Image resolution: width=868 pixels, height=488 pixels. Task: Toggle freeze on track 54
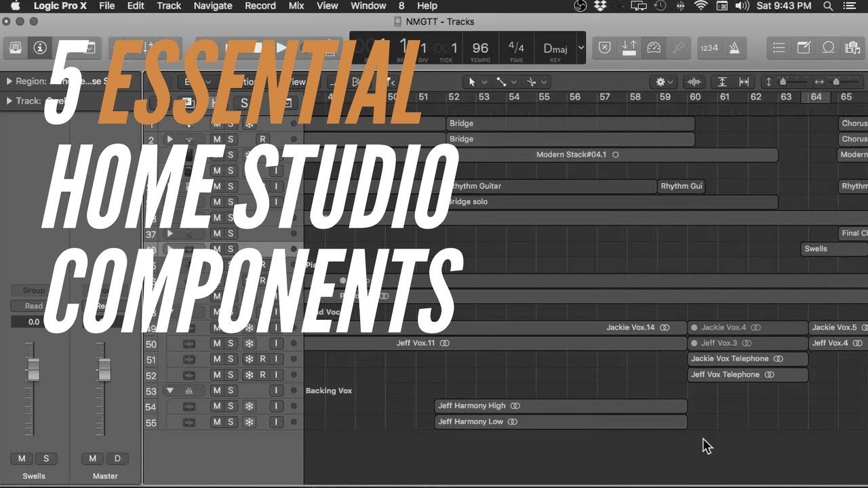click(x=249, y=406)
